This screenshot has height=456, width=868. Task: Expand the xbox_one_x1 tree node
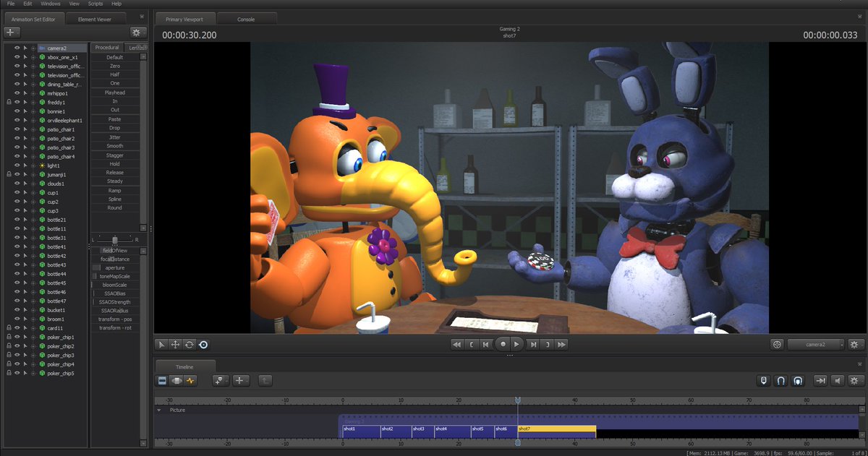[x=33, y=57]
